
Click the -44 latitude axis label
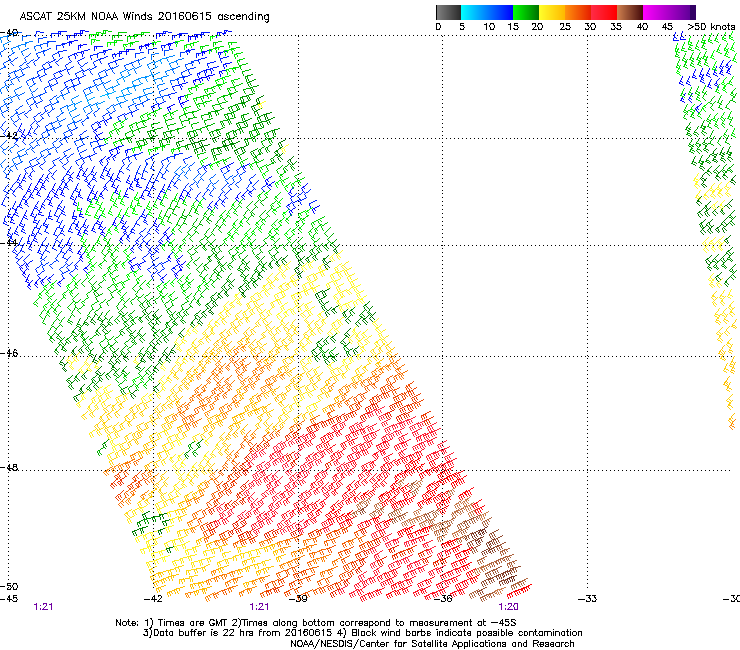tap(9, 243)
